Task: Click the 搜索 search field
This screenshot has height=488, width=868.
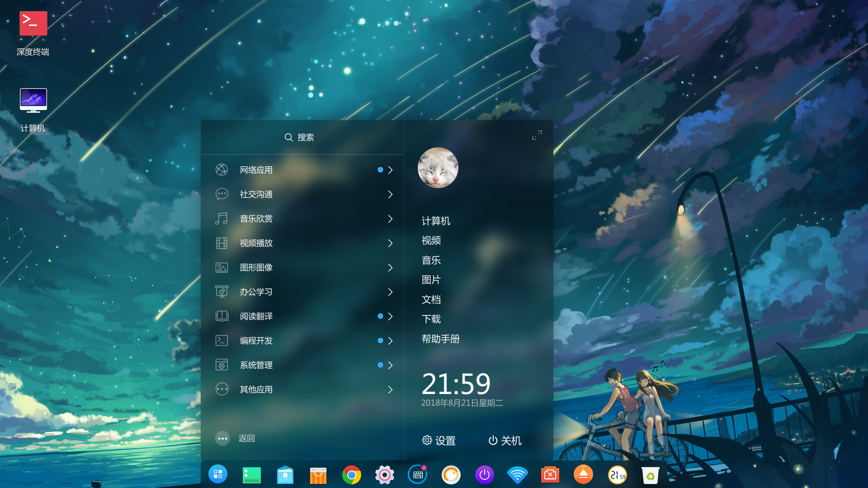Action: [302, 137]
